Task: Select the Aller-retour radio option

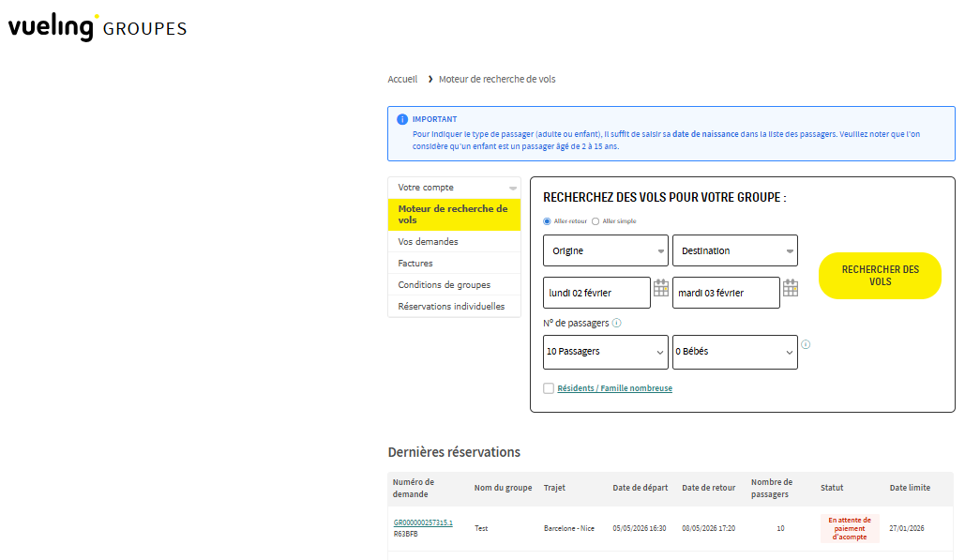Action: click(x=548, y=221)
